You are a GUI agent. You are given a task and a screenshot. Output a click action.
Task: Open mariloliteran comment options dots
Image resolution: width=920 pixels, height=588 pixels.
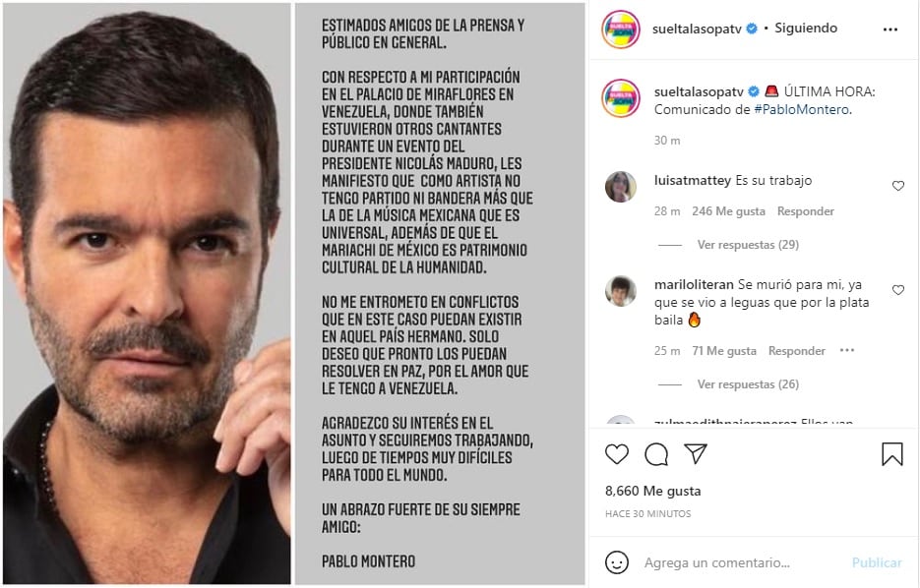pyautogui.click(x=847, y=350)
